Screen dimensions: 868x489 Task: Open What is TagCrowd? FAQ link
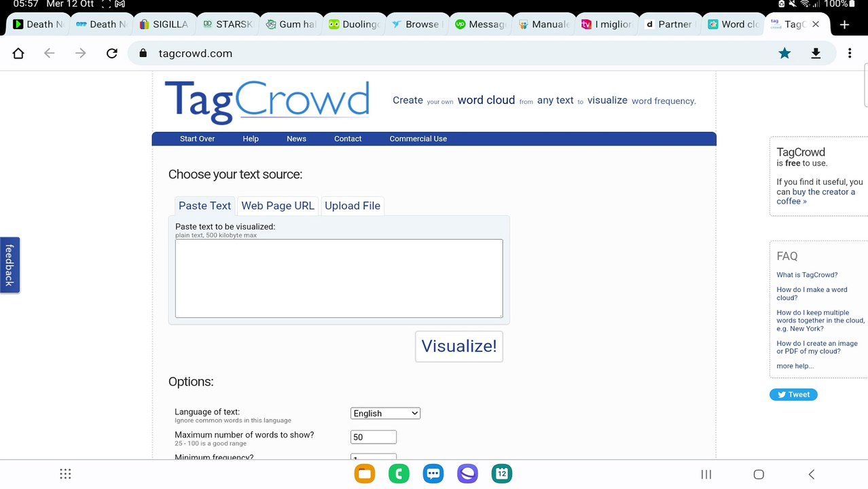tap(807, 275)
